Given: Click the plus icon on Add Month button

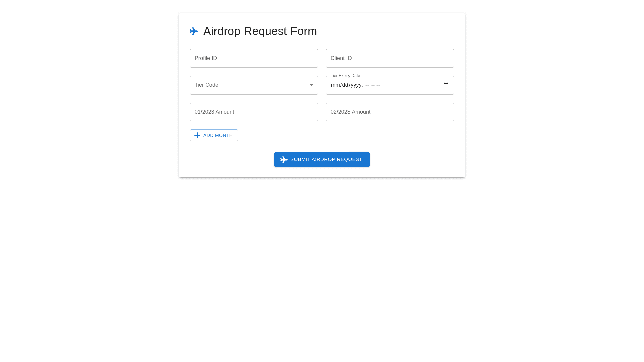Looking at the screenshot, I should point(197,135).
